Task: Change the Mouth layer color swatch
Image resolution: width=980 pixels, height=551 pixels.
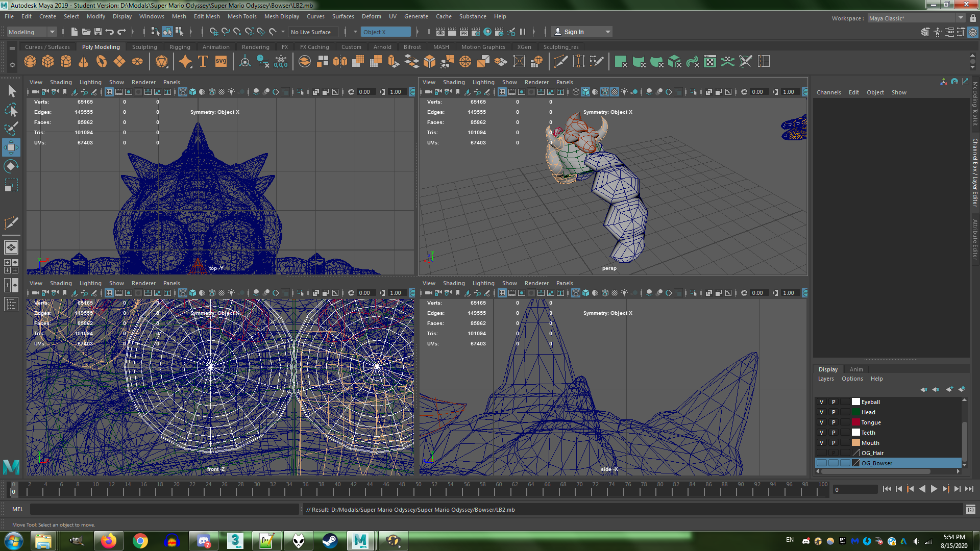Action: (x=856, y=443)
